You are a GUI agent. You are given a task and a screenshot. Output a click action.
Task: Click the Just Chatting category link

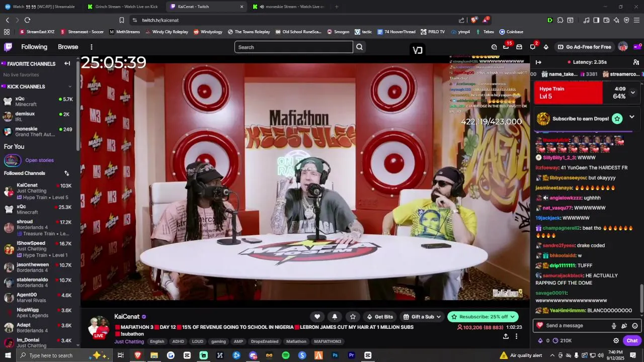click(129, 341)
